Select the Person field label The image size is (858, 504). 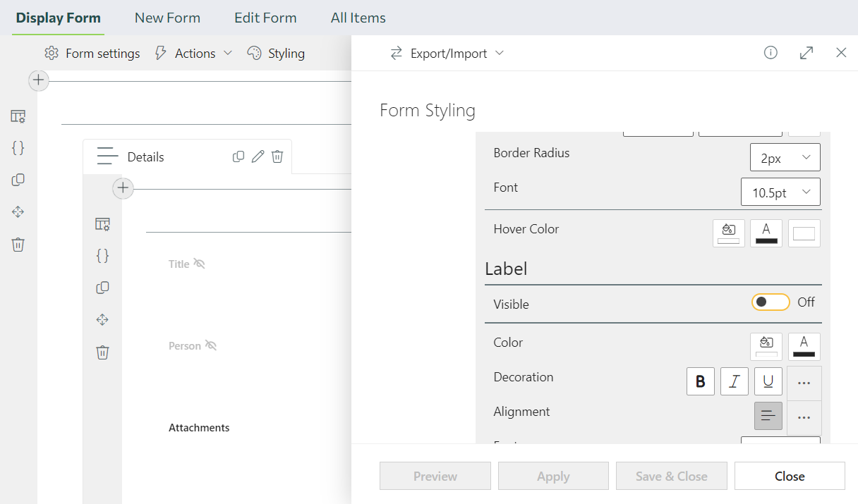coord(185,345)
